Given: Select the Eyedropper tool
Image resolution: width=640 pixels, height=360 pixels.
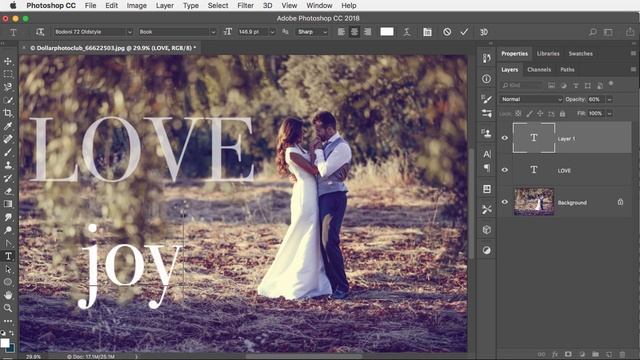Looking at the screenshot, I should coord(8,126).
